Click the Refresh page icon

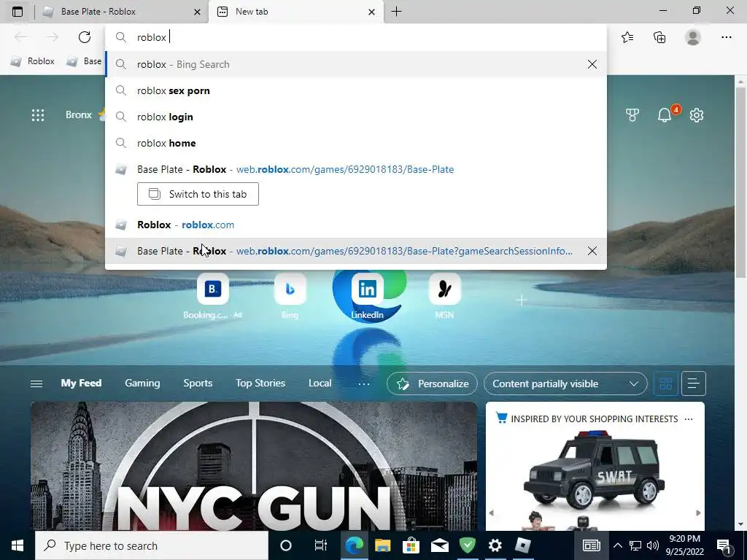[85, 37]
